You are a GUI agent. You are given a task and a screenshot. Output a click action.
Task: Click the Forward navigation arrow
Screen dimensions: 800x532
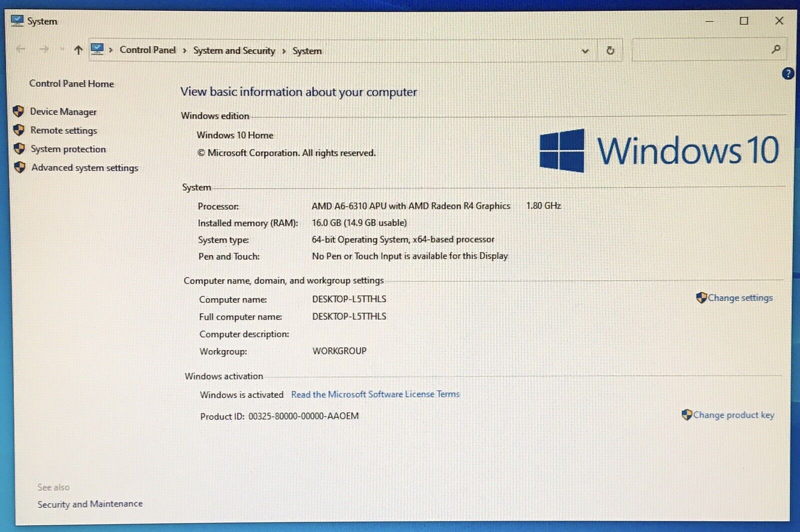(x=44, y=49)
